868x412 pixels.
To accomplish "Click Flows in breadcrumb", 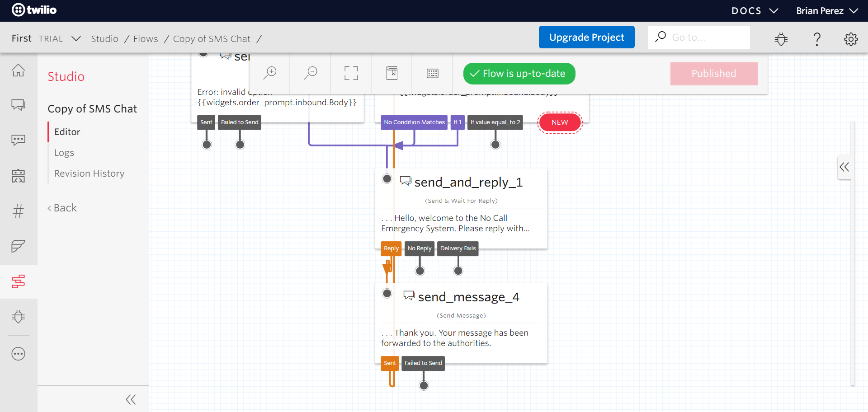I will tap(146, 39).
